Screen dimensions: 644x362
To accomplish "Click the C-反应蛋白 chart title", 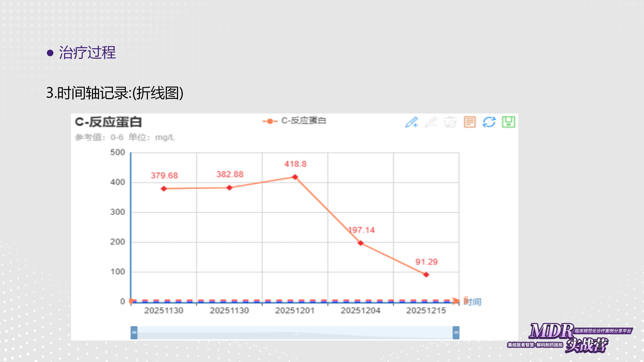I will pos(108,122).
